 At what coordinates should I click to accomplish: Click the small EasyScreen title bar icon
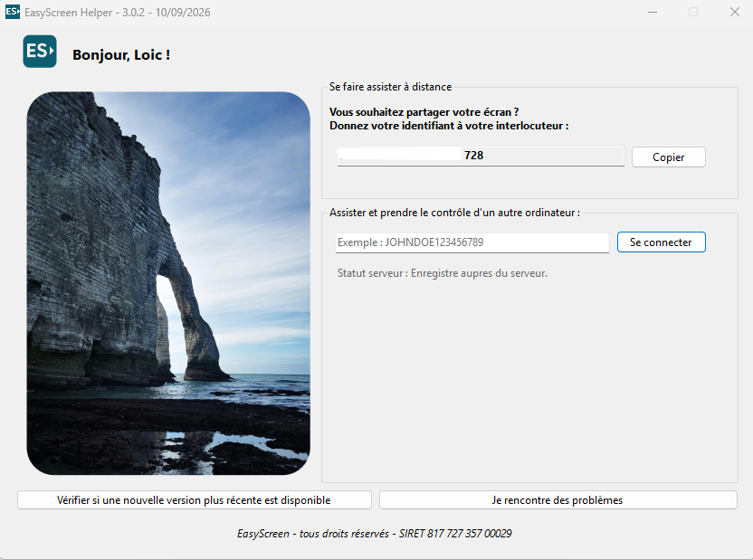[13, 12]
